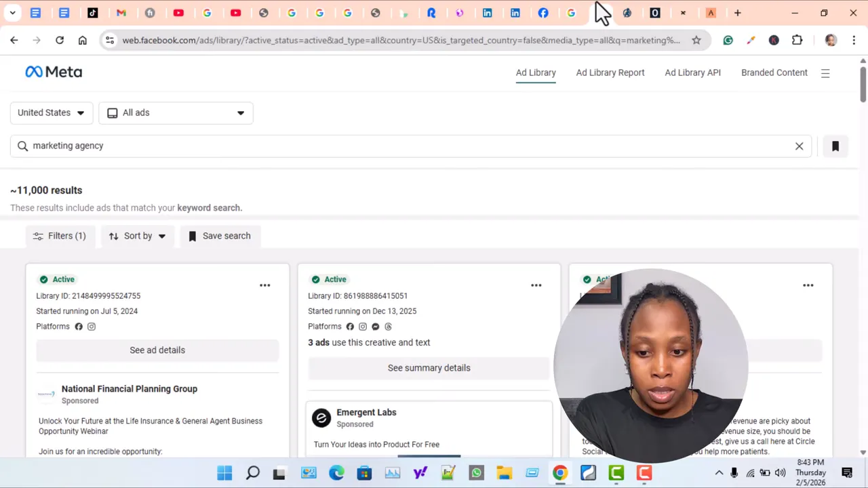Image resolution: width=868 pixels, height=488 pixels.
Task: Switch to the TikTok browser tab
Action: click(x=93, y=13)
